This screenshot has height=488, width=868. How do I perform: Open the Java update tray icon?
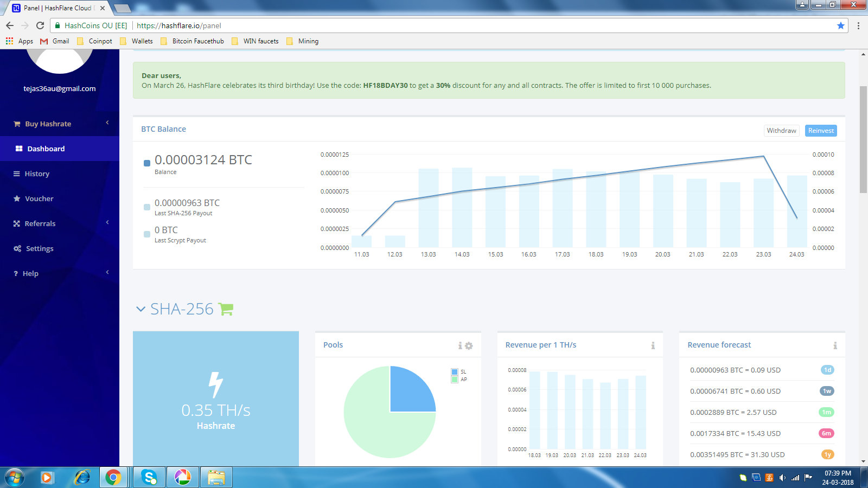pos(769,478)
